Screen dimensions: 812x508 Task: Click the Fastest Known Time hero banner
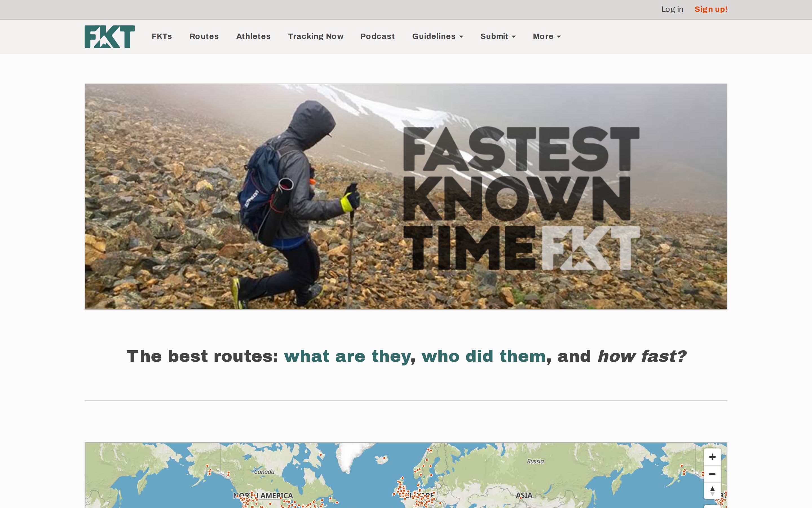click(x=406, y=196)
